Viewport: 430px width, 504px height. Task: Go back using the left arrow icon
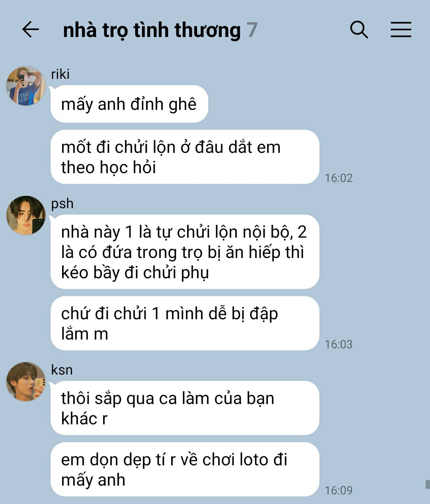pyautogui.click(x=30, y=30)
